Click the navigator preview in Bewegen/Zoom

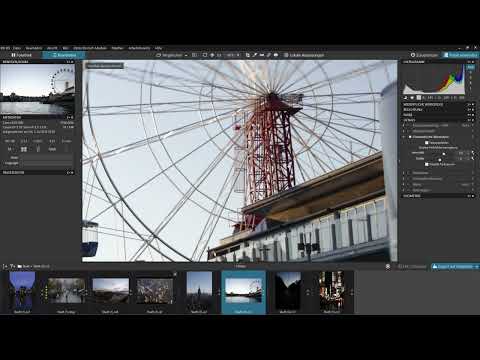(x=37, y=89)
